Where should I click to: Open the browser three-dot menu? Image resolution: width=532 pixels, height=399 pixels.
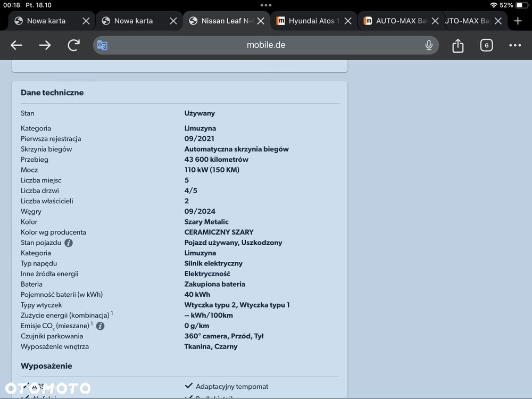[x=514, y=45]
